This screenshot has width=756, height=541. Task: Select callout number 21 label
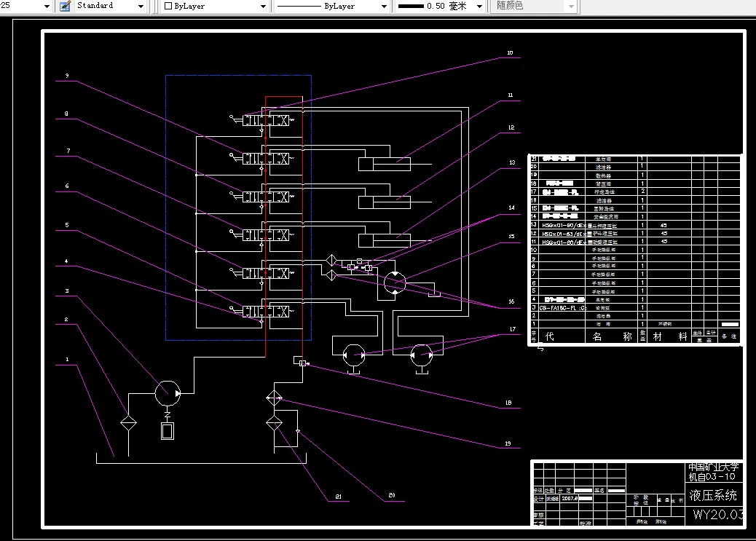coord(339,496)
